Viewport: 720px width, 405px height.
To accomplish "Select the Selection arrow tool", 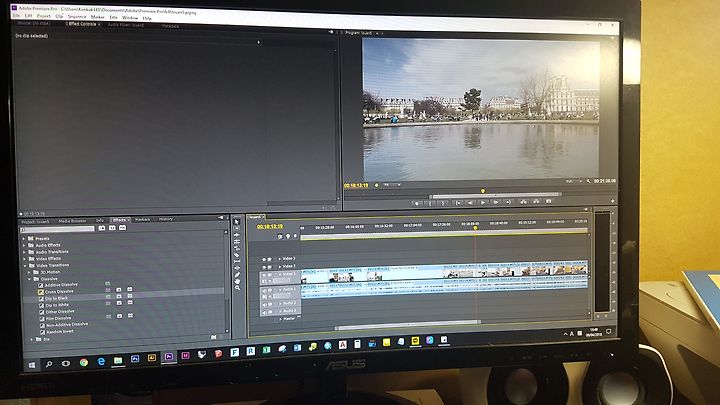I will [x=237, y=222].
